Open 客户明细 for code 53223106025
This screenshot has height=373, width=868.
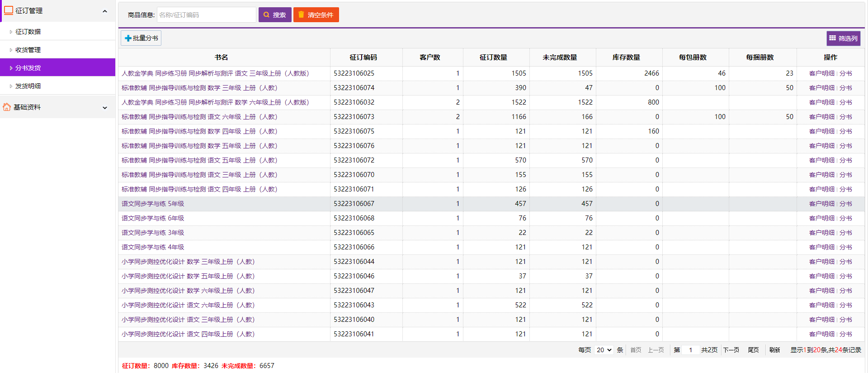(822, 73)
